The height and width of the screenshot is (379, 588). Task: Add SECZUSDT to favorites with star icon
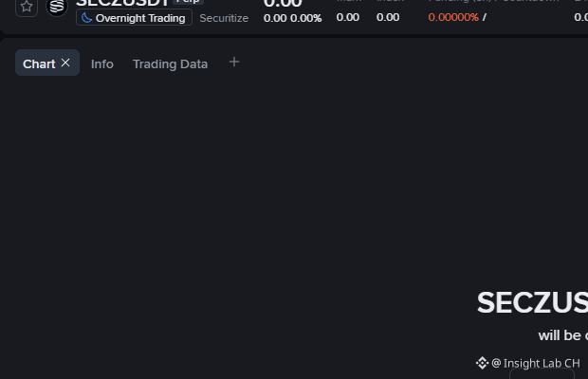27,7
